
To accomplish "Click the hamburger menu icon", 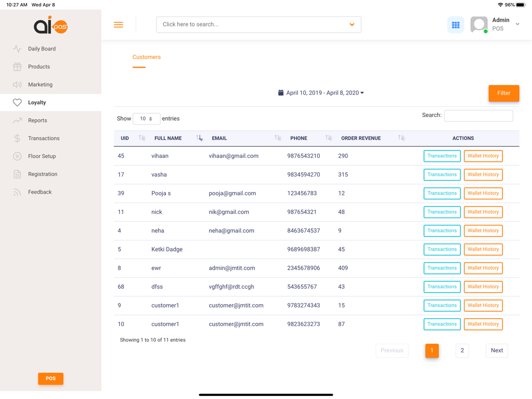I will click(x=119, y=25).
